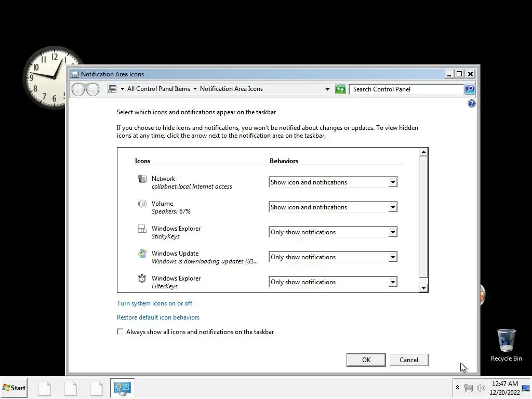The image size is (532, 399).
Task: Open the Start menu
Action: (14, 388)
